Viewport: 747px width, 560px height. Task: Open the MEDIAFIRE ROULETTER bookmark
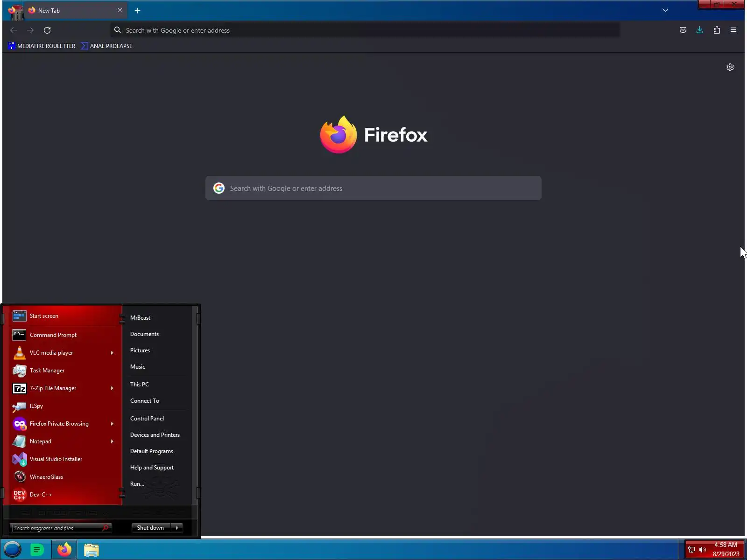pos(42,46)
